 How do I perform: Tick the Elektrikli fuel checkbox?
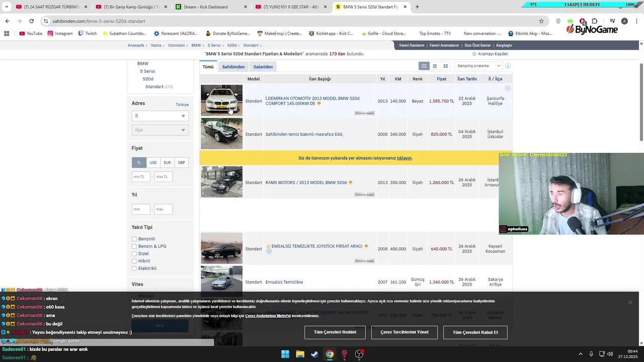point(134,268)
